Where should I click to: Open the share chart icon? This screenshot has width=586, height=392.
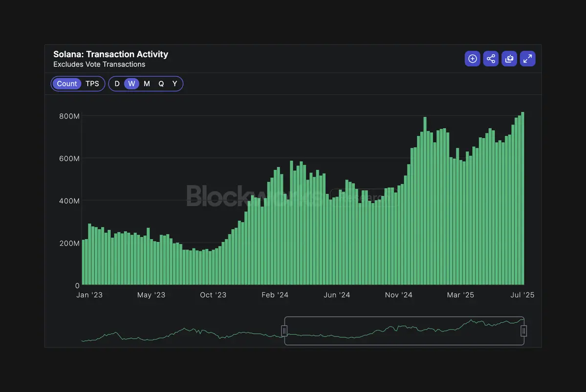tap(491, 59)
